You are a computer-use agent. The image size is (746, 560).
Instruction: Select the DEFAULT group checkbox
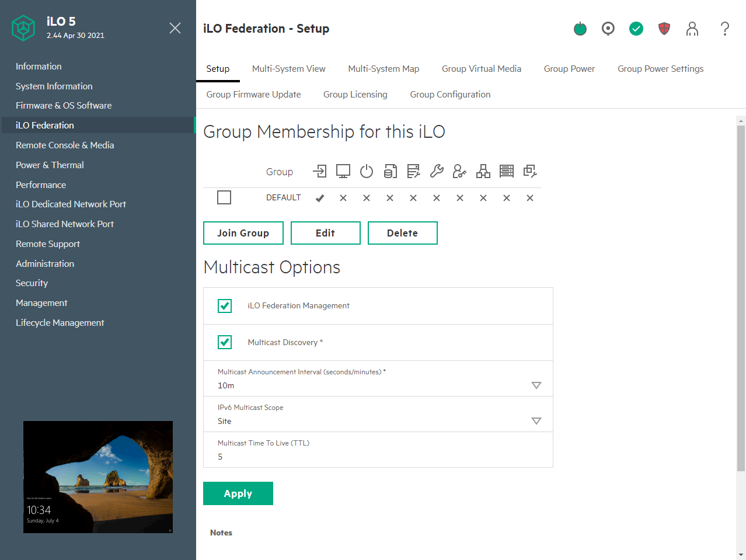click(x=224, y=197)
